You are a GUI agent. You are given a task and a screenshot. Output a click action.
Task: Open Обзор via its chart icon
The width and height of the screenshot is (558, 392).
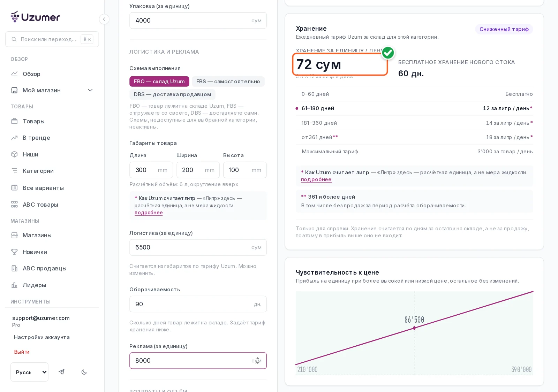tap(14, 74)
